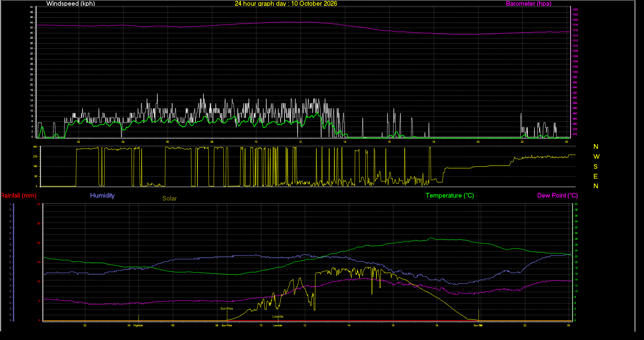Click the Sun Rise label inside the lower graph
This screenshot has height=340, width=644.
pos(226,309)
